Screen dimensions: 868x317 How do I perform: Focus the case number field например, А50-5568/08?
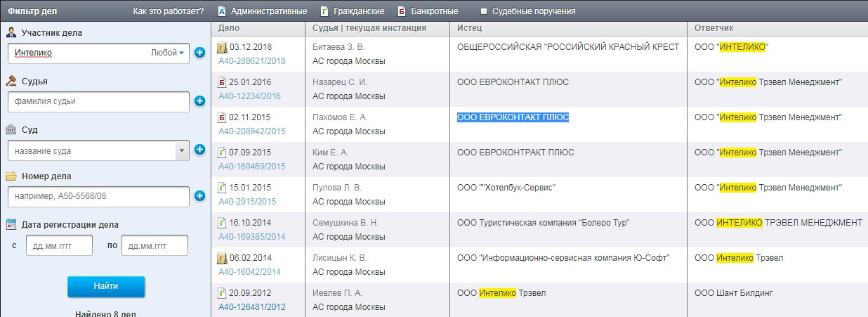pyautogui.click(x=98, y=196)
